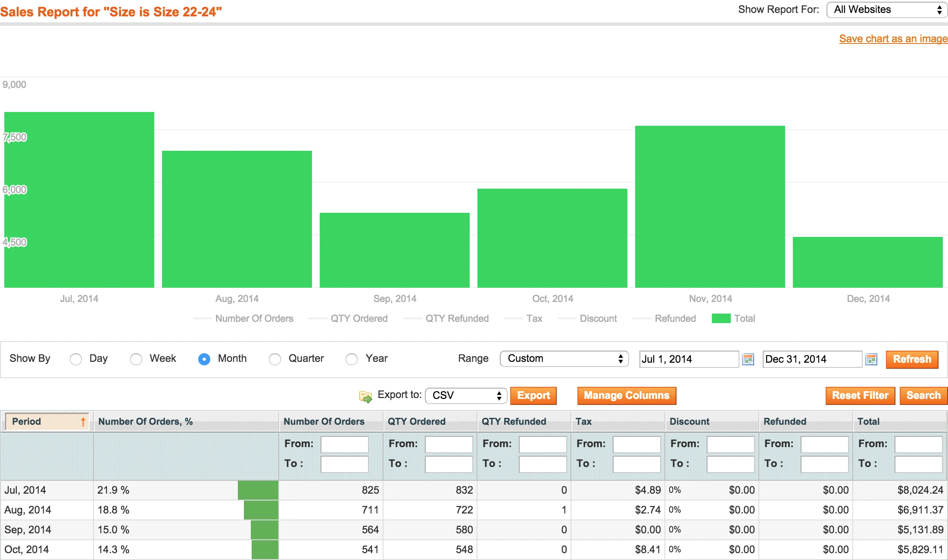The image size is (948, 560).
Task: Click Reset Filter
Action: click(x=860, y=395)
